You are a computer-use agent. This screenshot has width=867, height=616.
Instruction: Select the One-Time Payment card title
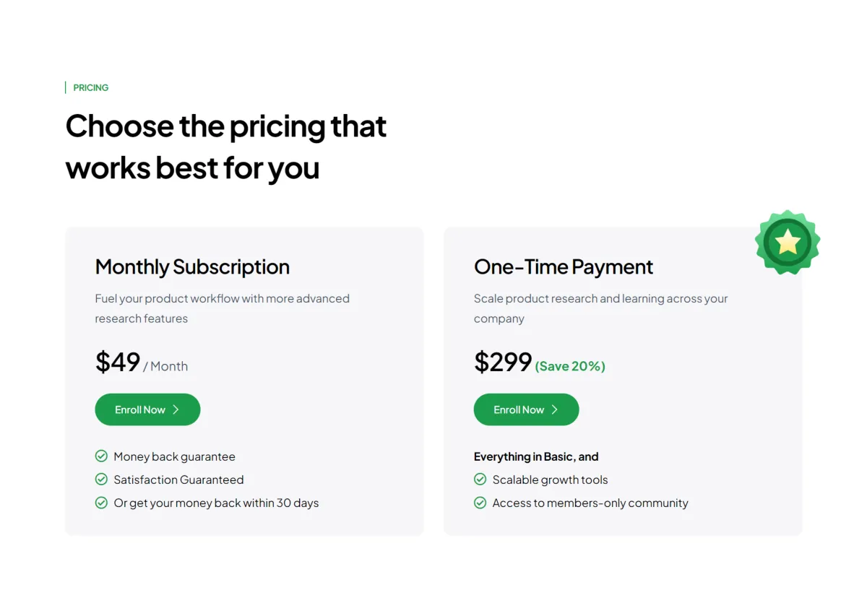(x=564, y=267)
